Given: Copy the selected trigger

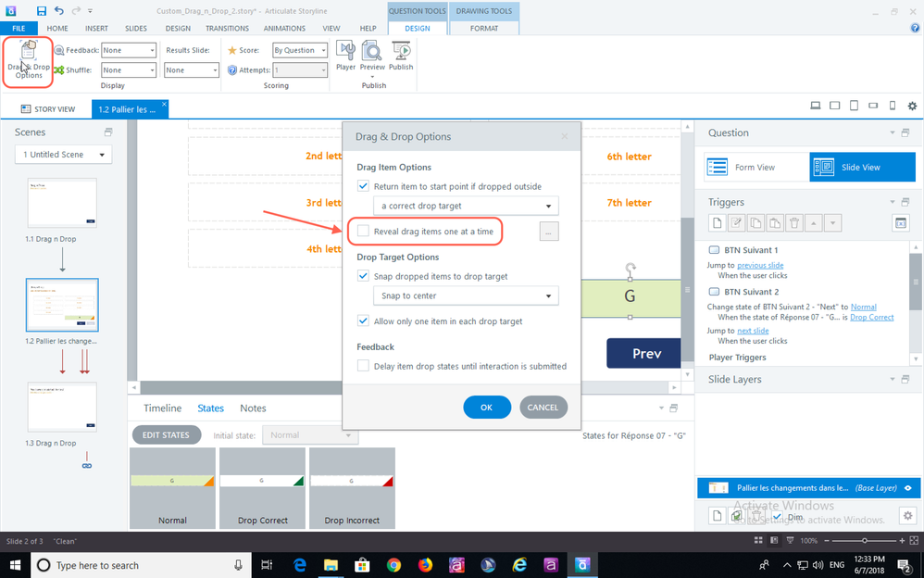Looking at the screenshot, I should [x=755, y=223].
